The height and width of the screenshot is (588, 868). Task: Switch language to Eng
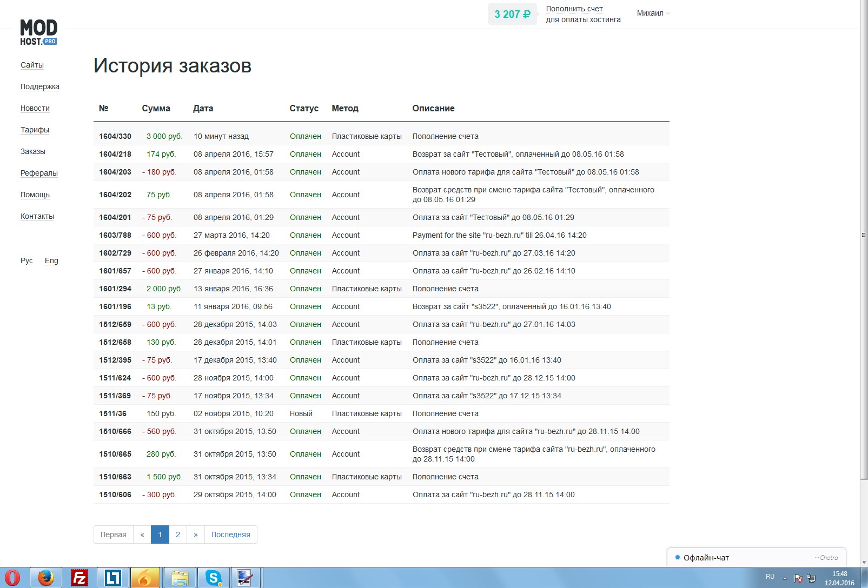pos(51,260)
